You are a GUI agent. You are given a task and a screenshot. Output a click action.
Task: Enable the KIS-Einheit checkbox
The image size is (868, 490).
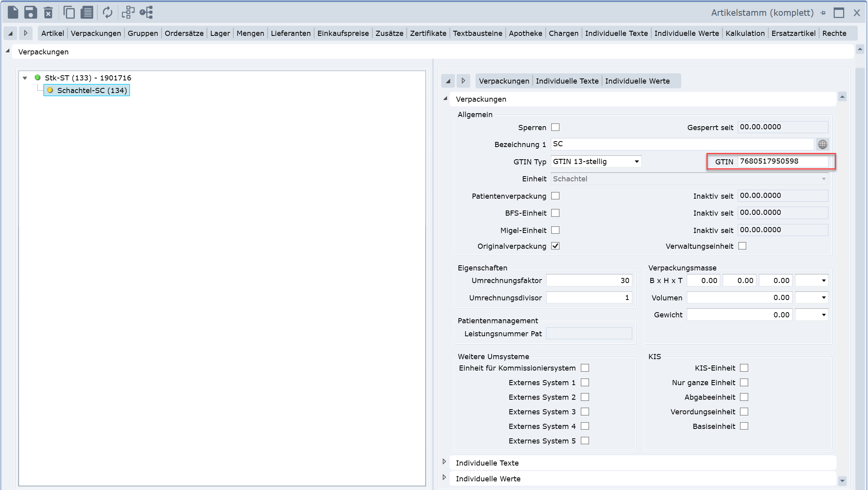[x=744, y=368]
